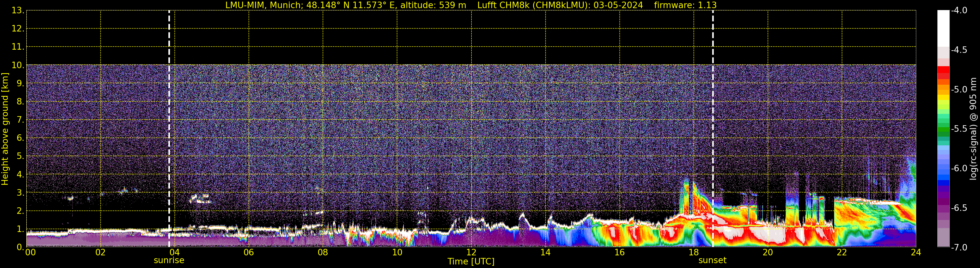980x268 pixels.
Task: Click the '9.' height axis tick label
Action: coord(20,83)
